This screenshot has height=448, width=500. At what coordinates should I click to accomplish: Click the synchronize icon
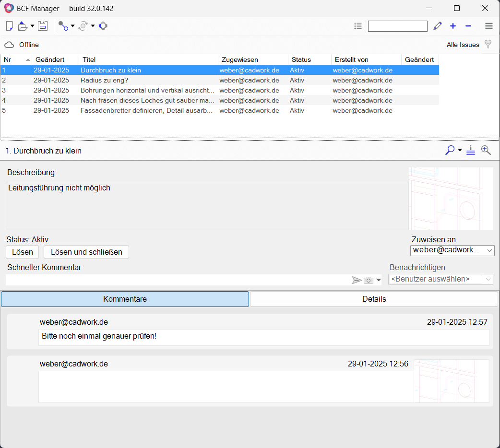(x=83, y=26)
